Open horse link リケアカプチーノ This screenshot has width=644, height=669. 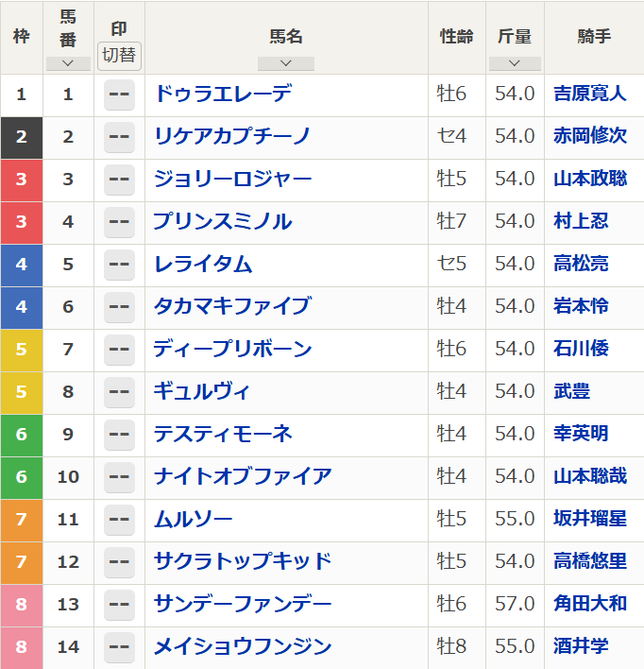click(232, 136)
